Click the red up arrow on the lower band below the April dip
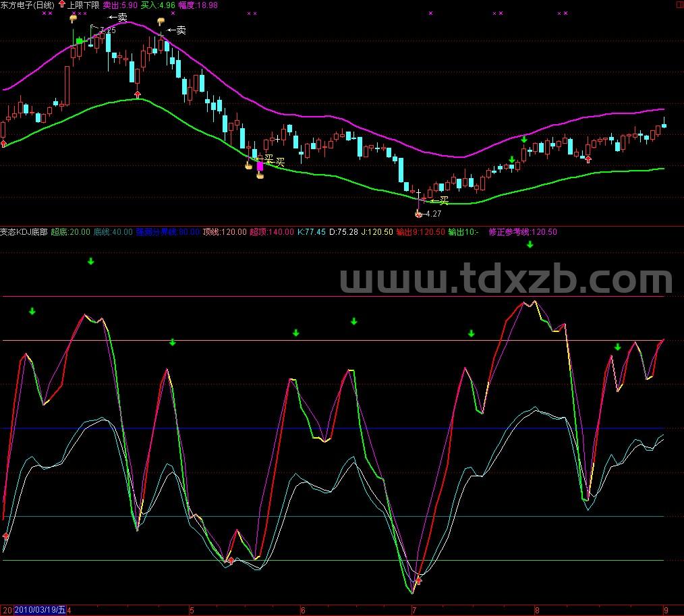684x616 pixels. [x=138, y=94]
